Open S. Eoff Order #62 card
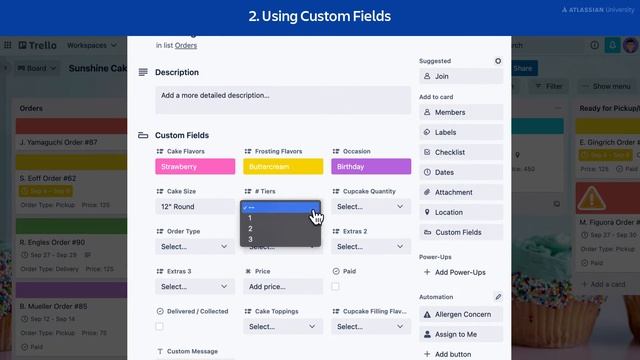Screen dimensions: 640x360 (71, 183)
